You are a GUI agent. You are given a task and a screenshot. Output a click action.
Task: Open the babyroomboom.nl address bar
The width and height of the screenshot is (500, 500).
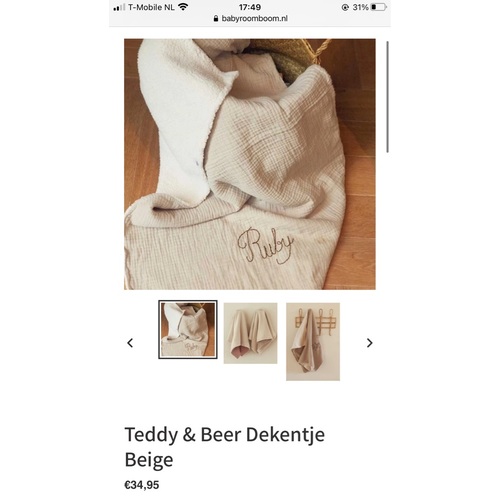click(250, 18)
